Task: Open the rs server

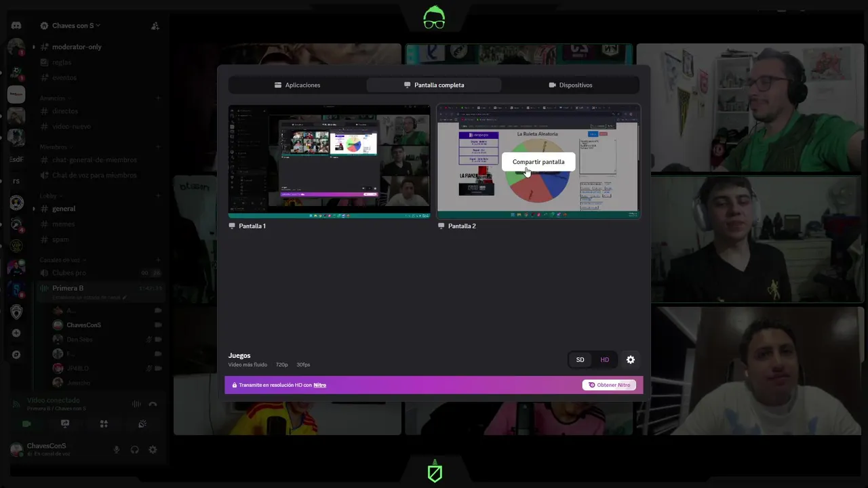Action: 16,181
